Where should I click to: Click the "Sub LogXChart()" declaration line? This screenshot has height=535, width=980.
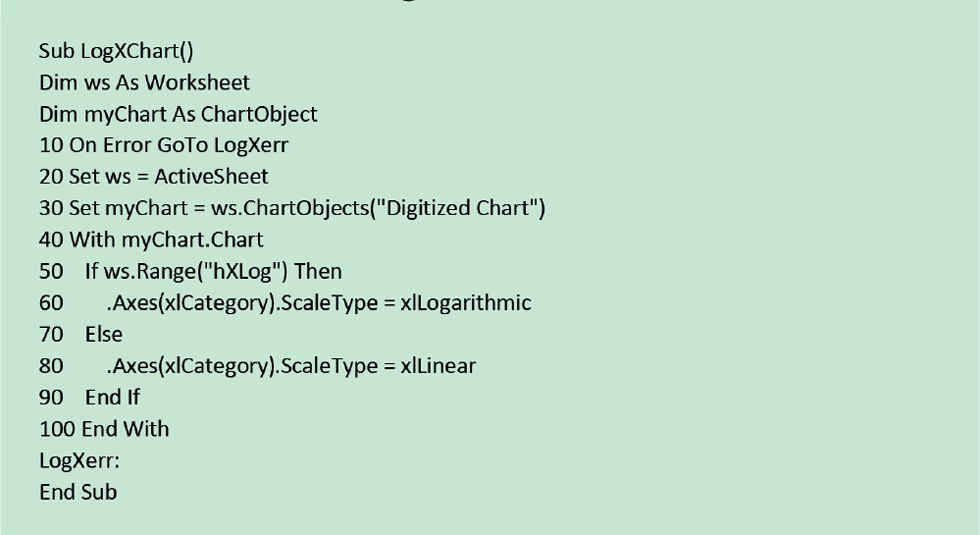pos(116,51)
